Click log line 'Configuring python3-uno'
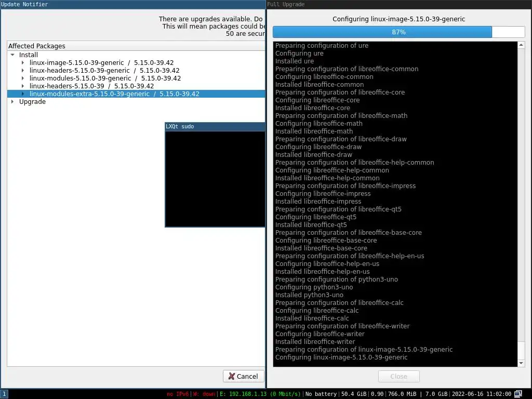The image size is (532, 399). click(314, 287)
